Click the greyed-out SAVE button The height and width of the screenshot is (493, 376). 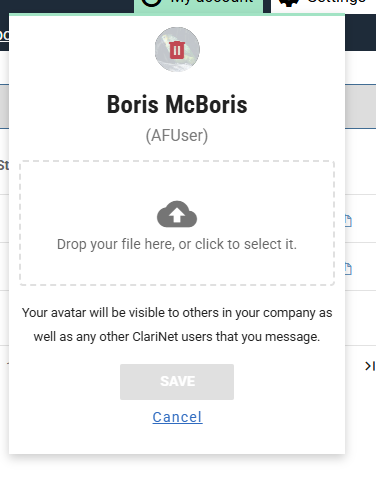point(177,382)
